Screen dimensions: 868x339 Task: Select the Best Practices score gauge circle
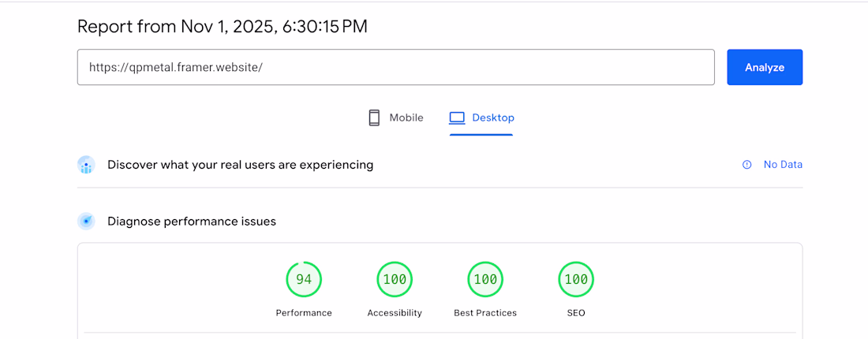click(485, 279)
